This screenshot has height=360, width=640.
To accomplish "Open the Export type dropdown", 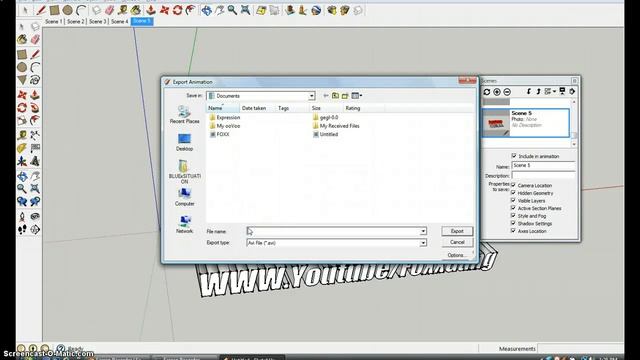I will tap(423, 243).
